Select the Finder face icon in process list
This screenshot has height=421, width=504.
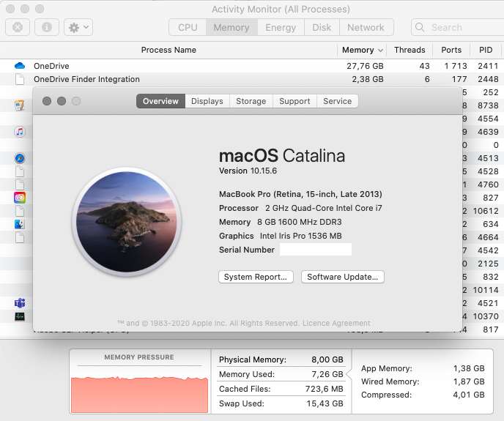point(20,224)
